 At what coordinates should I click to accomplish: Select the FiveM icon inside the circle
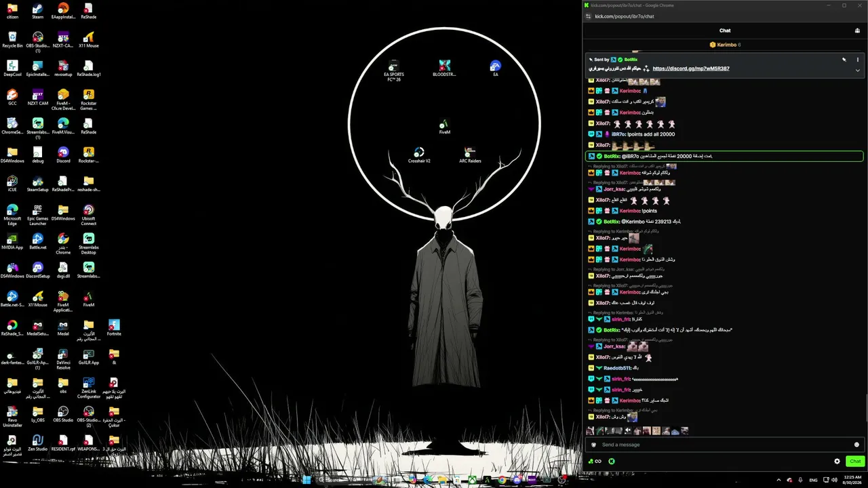click(x=444, y=127)
